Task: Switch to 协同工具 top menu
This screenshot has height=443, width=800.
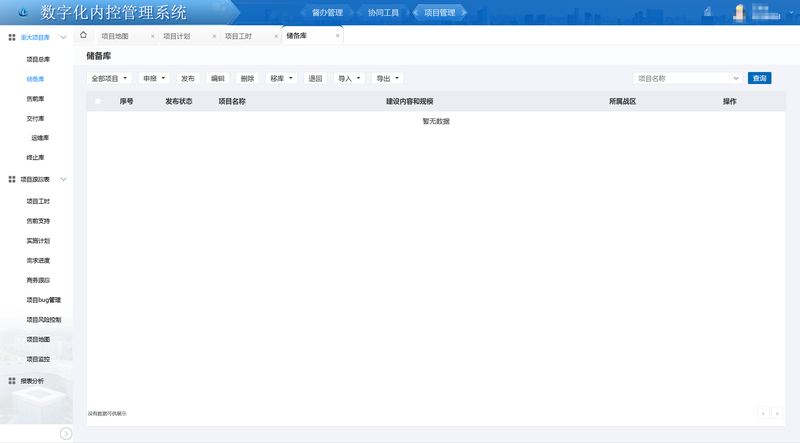Action: pos(383,12)
